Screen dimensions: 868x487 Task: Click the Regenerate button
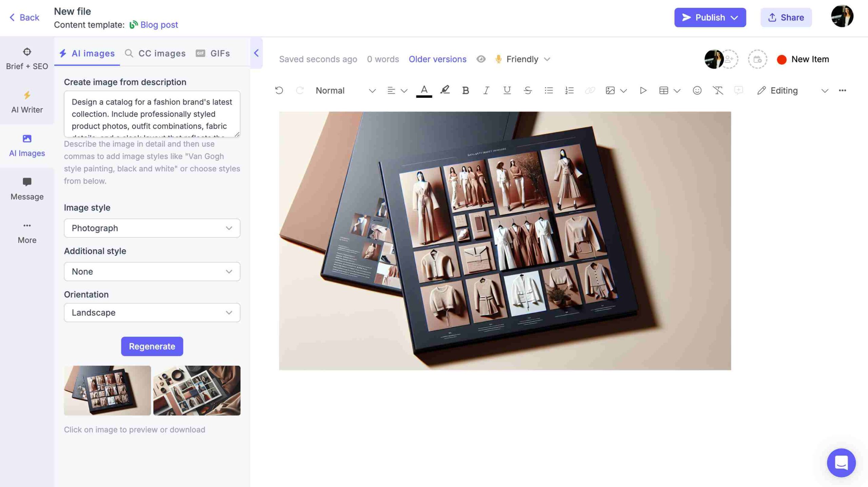[x=152, y=346]
